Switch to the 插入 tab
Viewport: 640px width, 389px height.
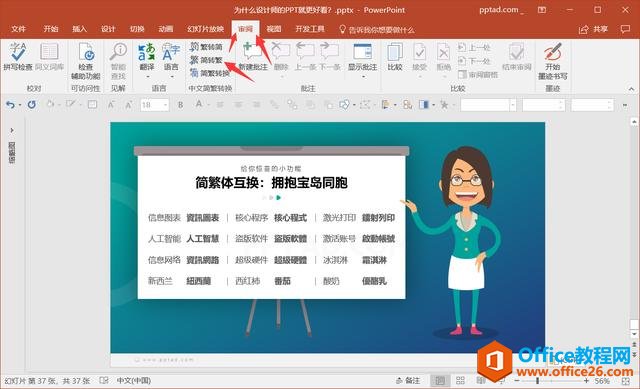[80, 29]
